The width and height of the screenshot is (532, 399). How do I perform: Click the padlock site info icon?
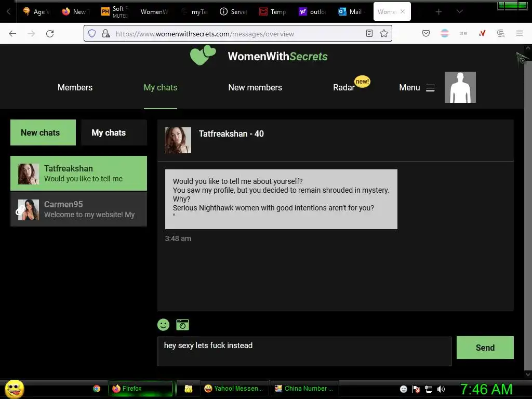[x=106, y=34]
